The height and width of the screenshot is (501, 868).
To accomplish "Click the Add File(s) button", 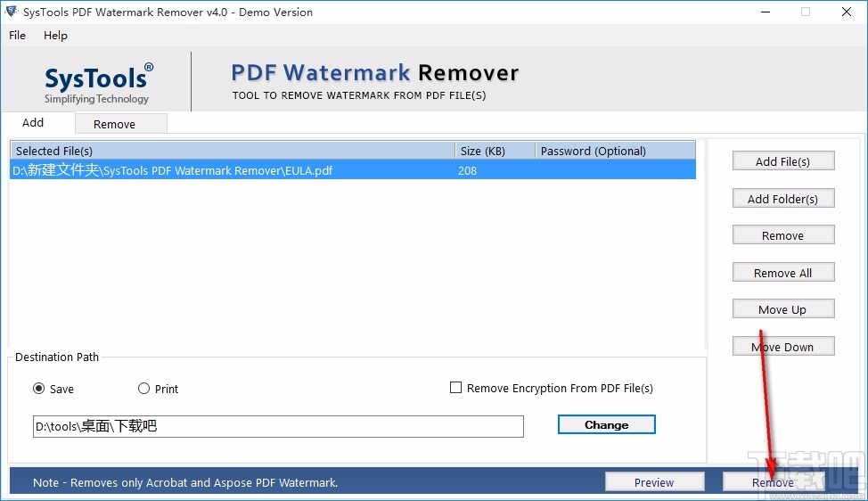I will click(782, 161).
